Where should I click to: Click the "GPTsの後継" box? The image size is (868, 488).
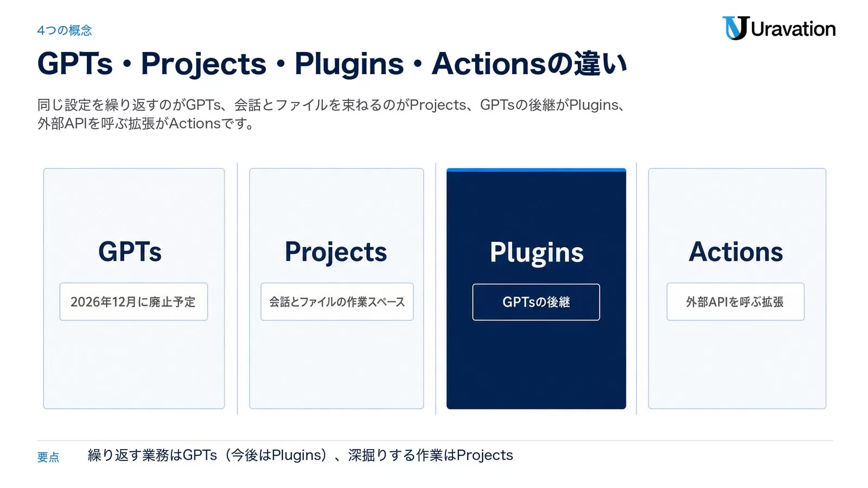tap(536, 302)
